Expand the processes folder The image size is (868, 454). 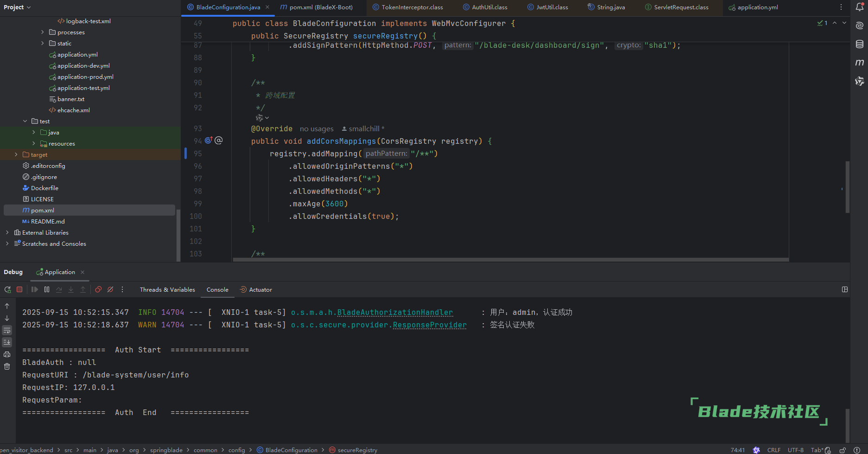[x=43, y=32]
